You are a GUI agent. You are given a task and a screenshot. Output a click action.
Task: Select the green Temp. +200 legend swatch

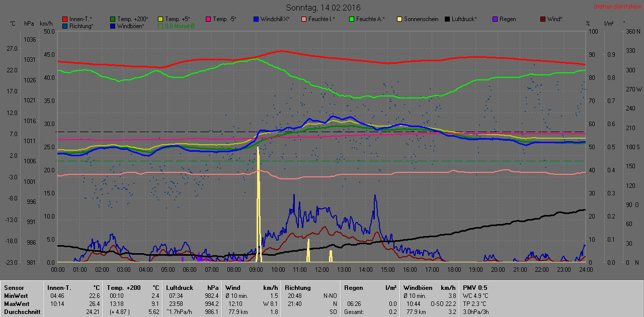pos(113,19)
